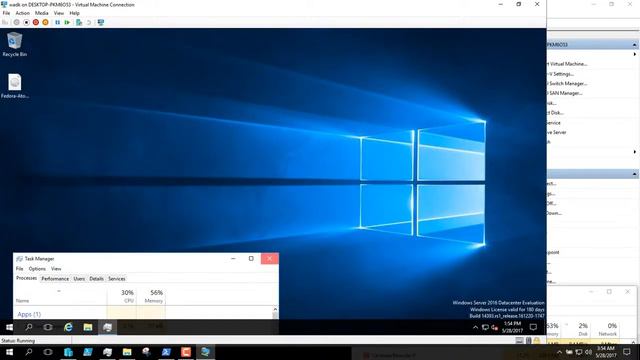Sort by Memory column in Task Manager
The image size is (640, 360).
[151, 296]
